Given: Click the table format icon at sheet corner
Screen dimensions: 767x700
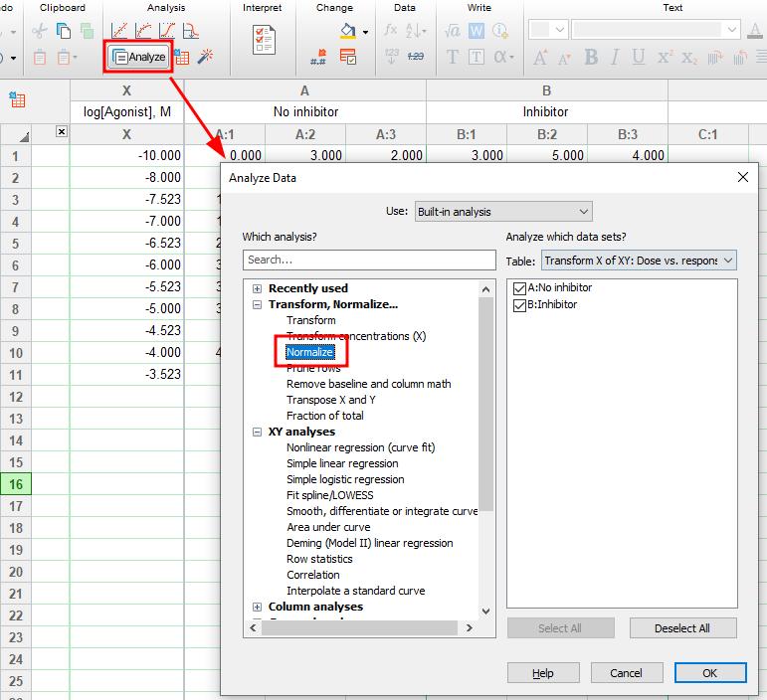Looking at the screenshot, I should coord(17,99).
